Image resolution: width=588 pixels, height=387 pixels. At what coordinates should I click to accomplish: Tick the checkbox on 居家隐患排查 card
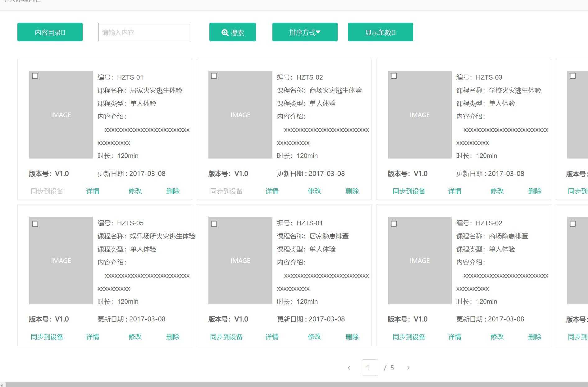point(214,224)
